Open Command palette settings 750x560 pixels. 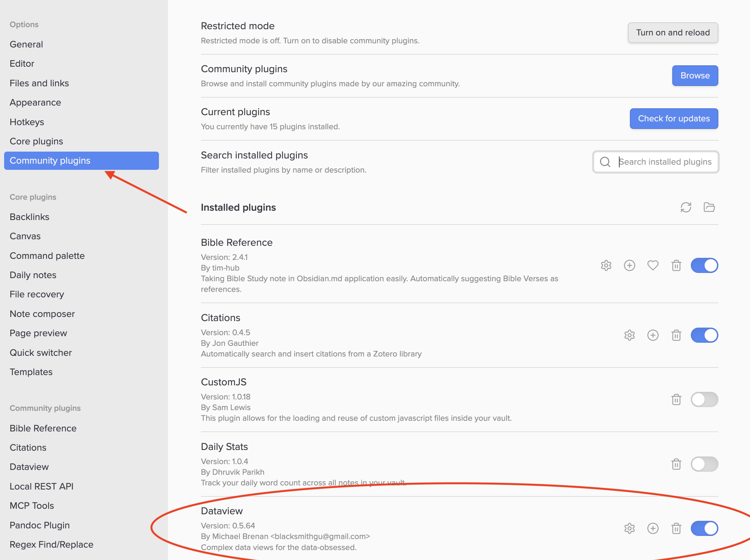click(x=81, y=256)
